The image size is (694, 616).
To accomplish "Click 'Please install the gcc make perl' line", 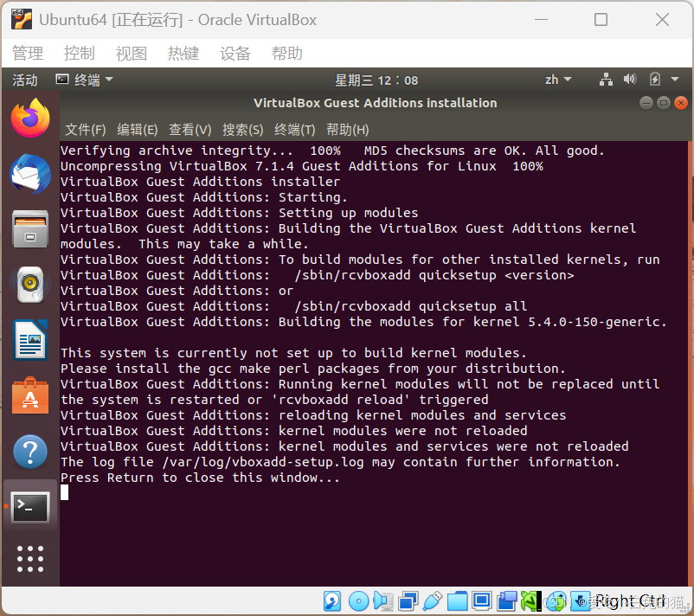I will coord(313,369).
